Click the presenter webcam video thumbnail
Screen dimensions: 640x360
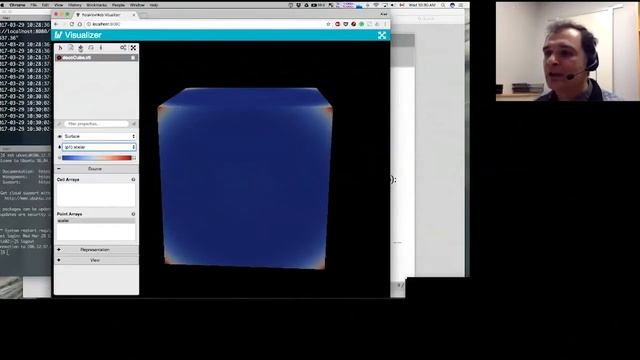(x=568, y=51)
